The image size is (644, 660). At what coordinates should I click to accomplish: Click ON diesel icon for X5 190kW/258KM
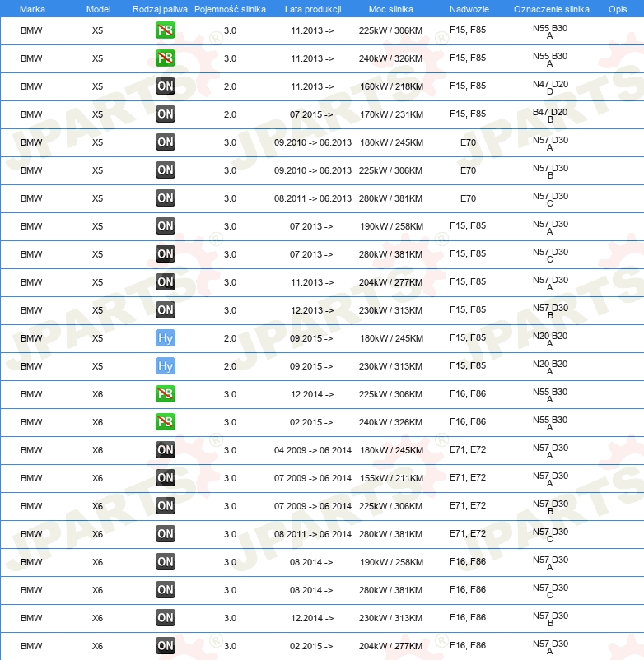click(x=165, y=226)
